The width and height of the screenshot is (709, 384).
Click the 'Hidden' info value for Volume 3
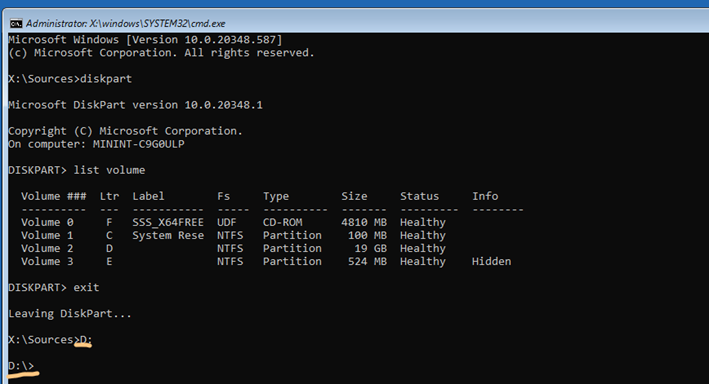[492, 261]
